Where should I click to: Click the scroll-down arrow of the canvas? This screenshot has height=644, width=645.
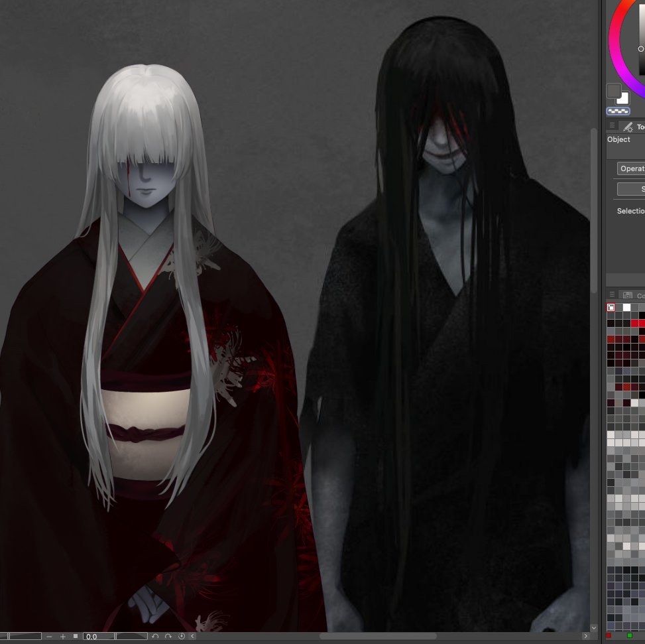point(593,628)
